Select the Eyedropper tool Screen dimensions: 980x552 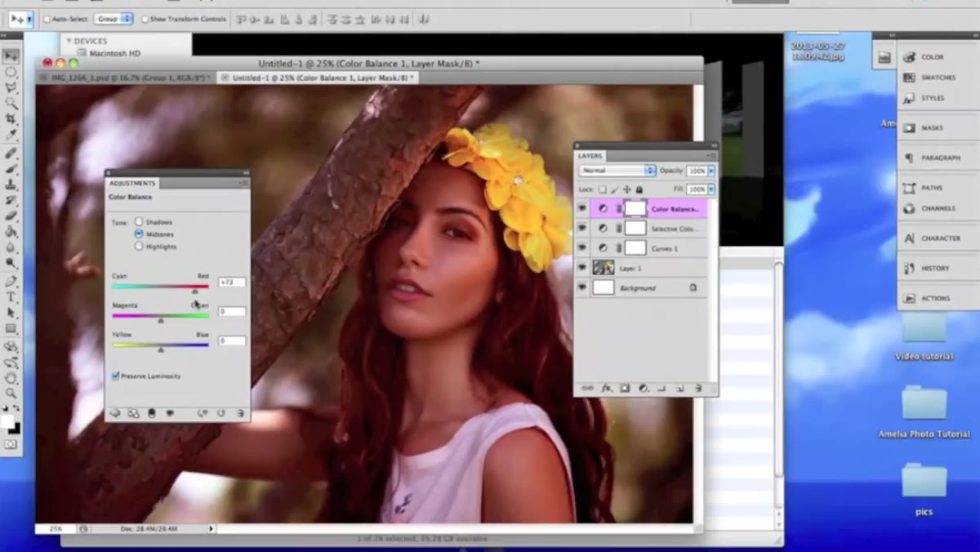point(11,135)
